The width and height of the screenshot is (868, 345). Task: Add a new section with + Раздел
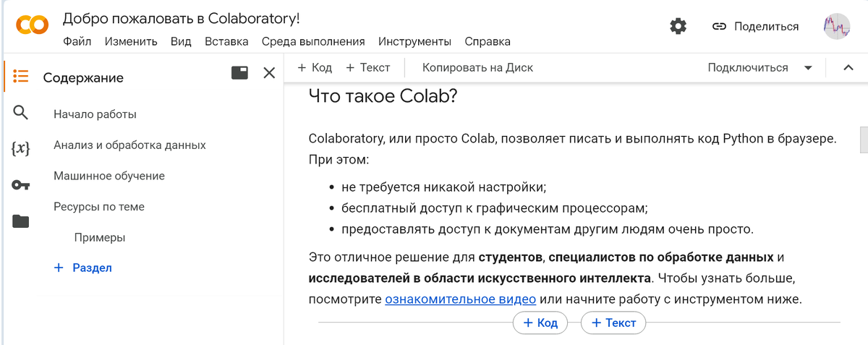tap(83, 268)
